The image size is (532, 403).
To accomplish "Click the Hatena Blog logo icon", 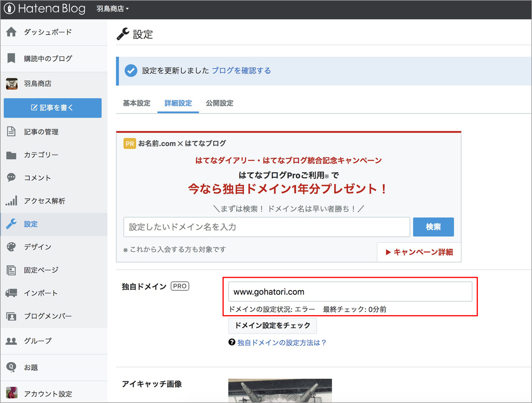I will 10,9.
